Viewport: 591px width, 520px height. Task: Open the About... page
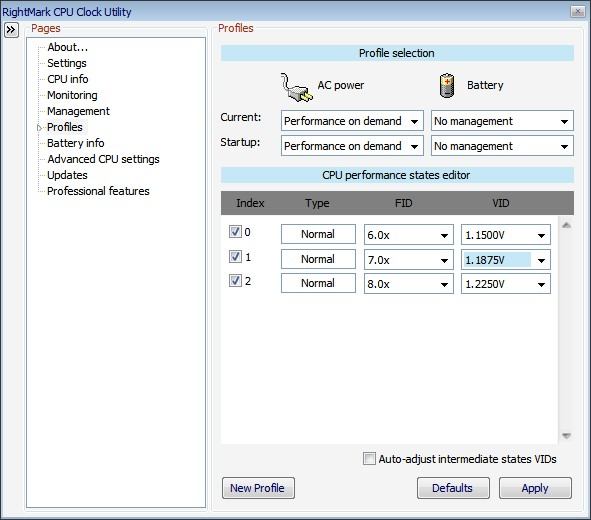point(67,47)
